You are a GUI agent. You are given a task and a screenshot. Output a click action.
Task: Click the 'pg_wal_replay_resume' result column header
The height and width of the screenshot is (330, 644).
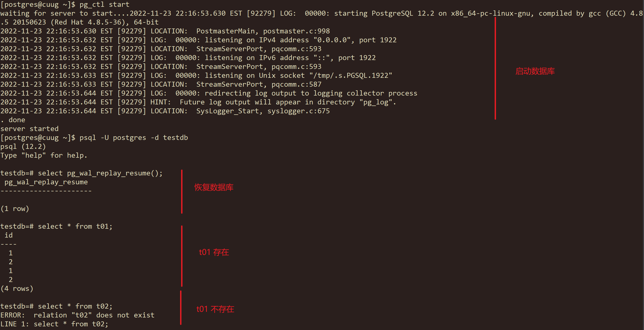tap(46, 182)
